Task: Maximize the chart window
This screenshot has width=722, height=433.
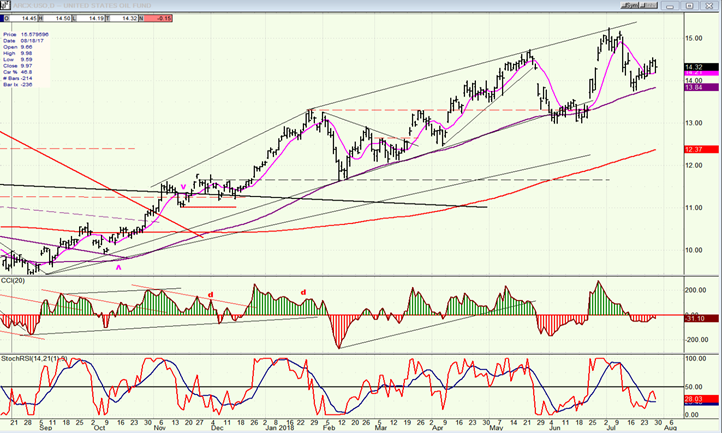Action: (691, 5)
